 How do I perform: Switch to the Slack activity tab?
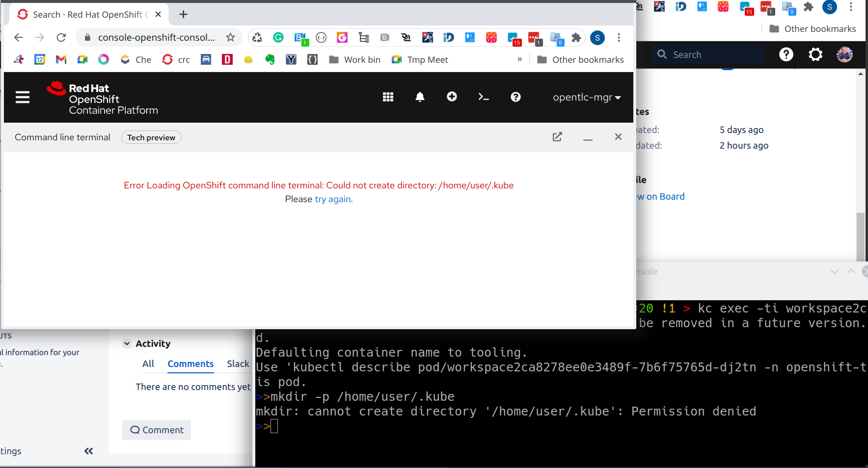click(238, 364)
